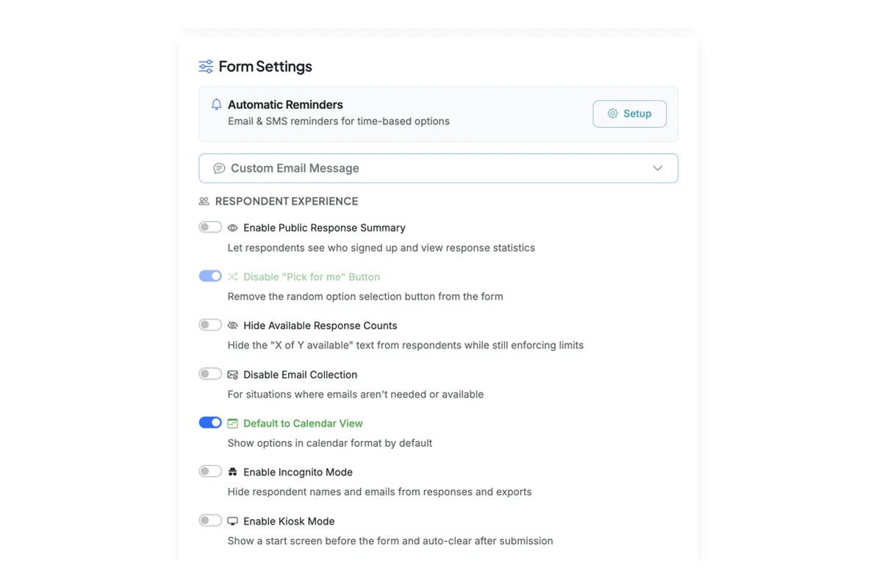Expand the Custom Email Message section via its chevron
882x588 pixels.
[658, 168]
